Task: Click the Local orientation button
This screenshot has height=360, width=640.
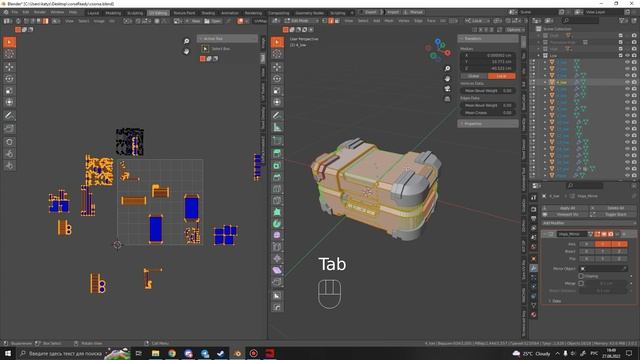Action: click(502, 76)
